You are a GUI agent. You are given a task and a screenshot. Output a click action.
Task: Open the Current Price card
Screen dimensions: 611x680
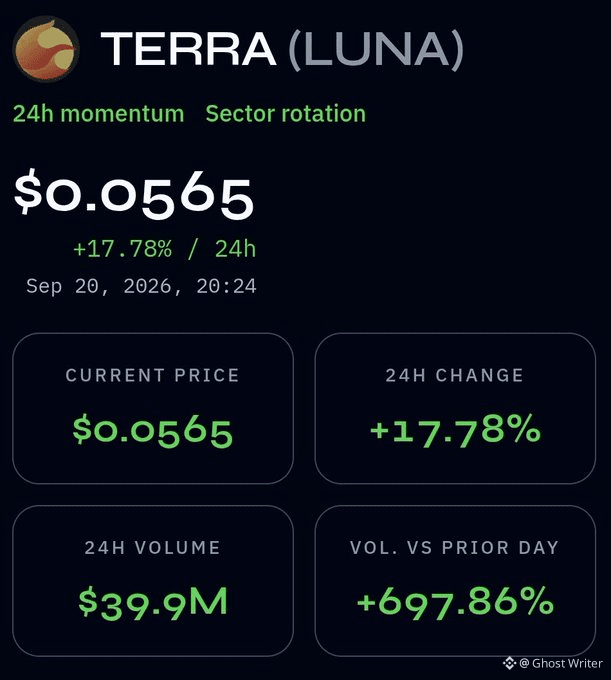coord(153,408)
